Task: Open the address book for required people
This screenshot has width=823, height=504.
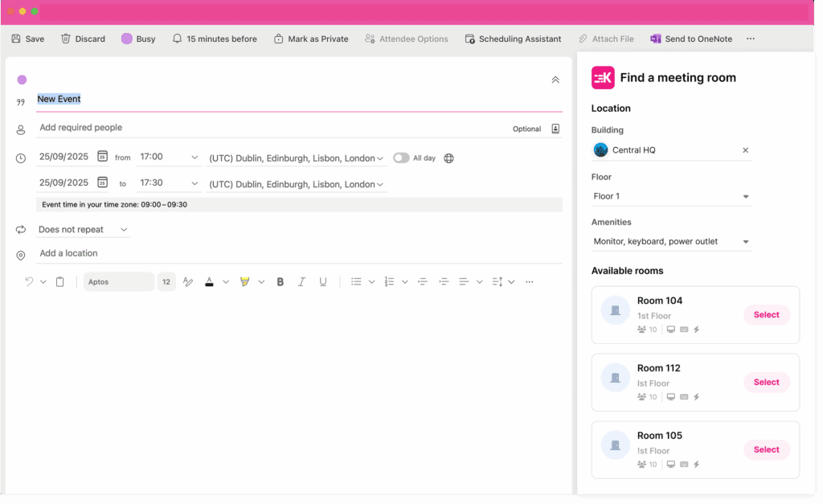Action: (555, 128)
